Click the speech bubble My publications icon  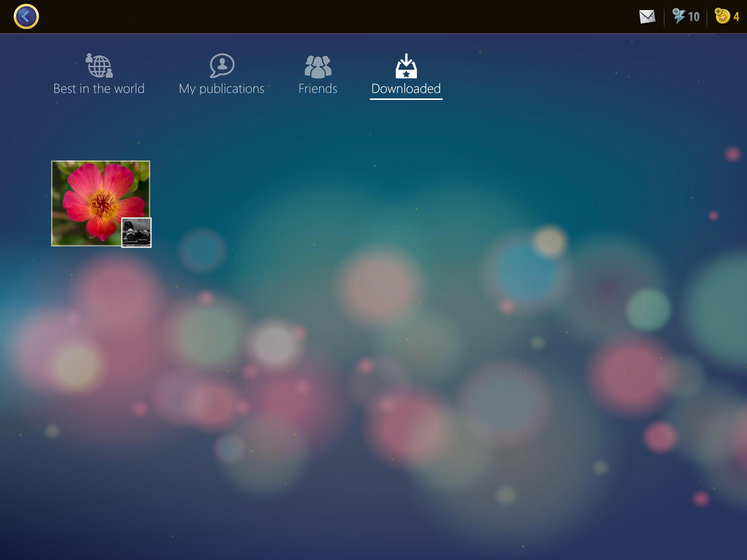click(222, 66)
